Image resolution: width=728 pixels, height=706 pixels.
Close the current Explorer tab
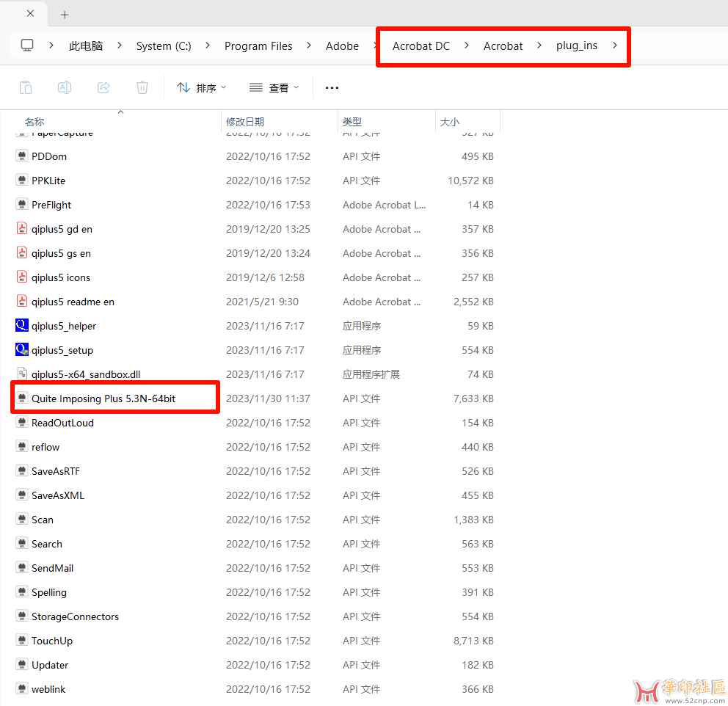click(30, 13)
